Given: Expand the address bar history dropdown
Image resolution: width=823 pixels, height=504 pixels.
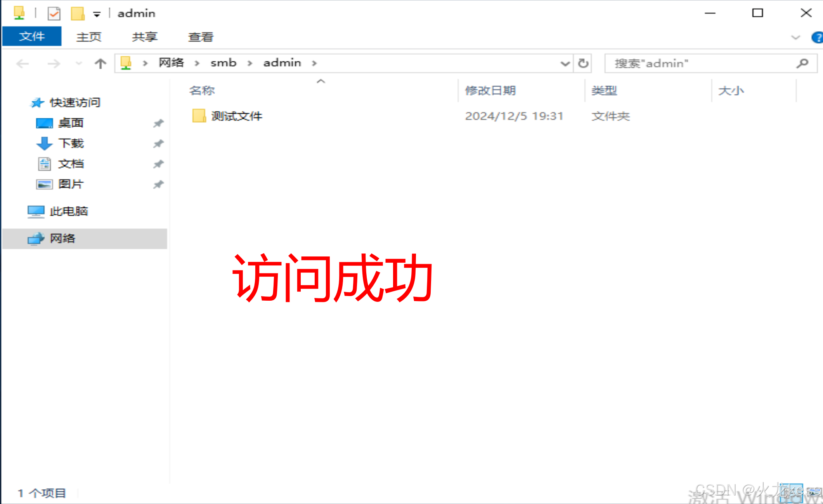Looking at the screenshot, I should (565, 63).
